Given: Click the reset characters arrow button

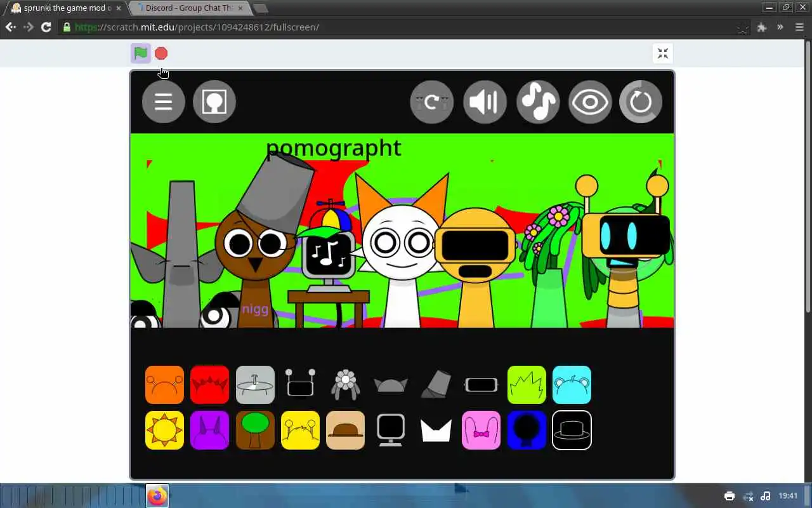Looking at the screenshot, I should pos(432,102).
